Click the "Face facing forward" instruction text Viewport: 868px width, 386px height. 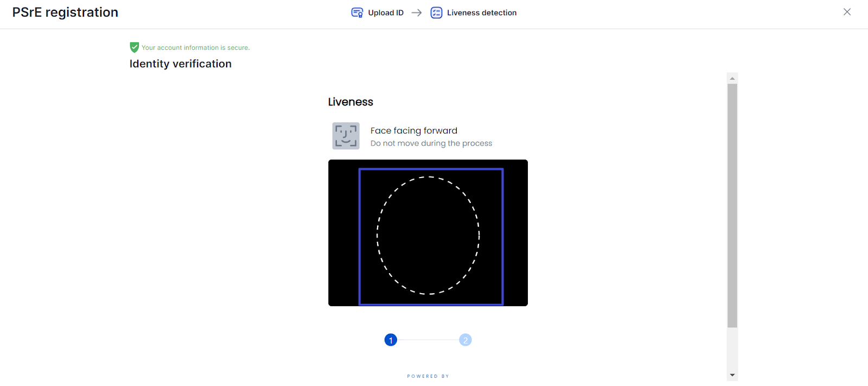pos(414,130)
